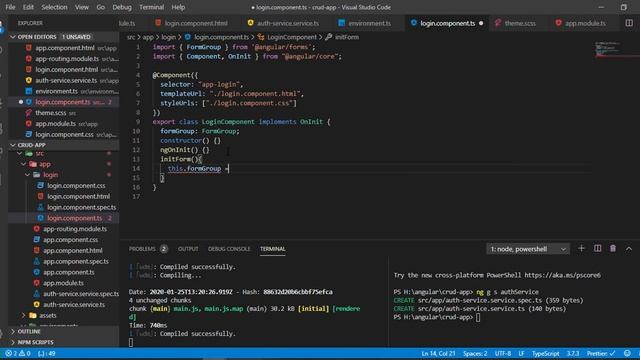Click Prettier status bar item
The width and height of the screenshot is (640, 360).
600,353
